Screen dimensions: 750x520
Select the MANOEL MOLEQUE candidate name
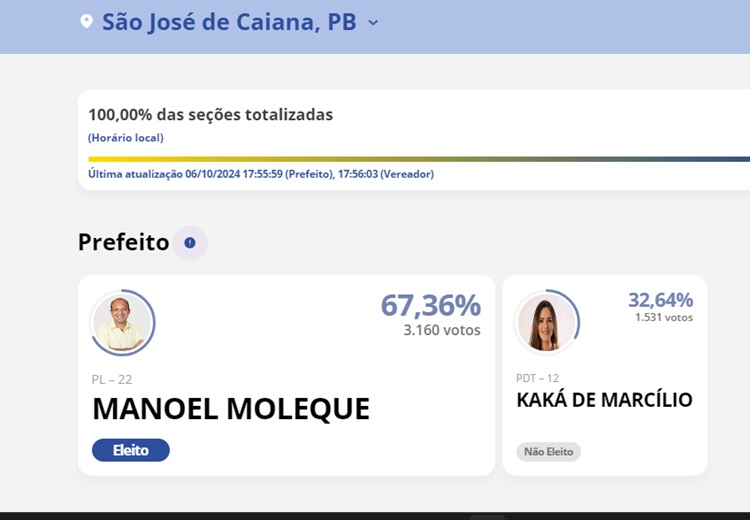point(231,409)
